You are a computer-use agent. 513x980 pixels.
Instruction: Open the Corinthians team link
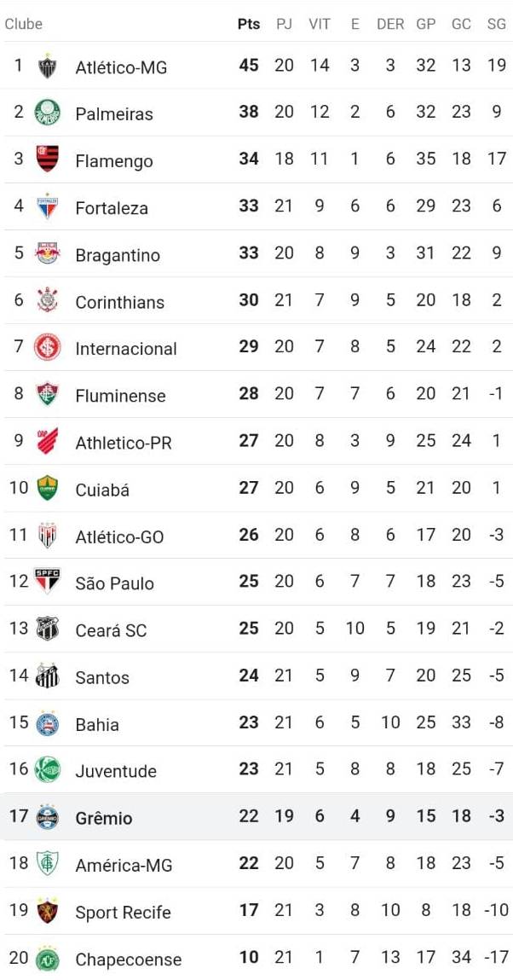point(119,302)
